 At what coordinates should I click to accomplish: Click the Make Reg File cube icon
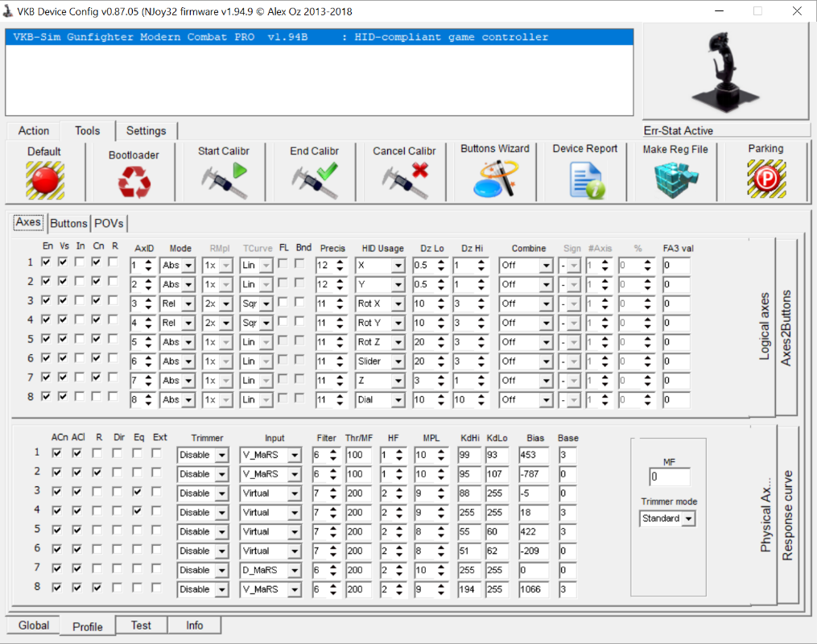tap(675, 180)
